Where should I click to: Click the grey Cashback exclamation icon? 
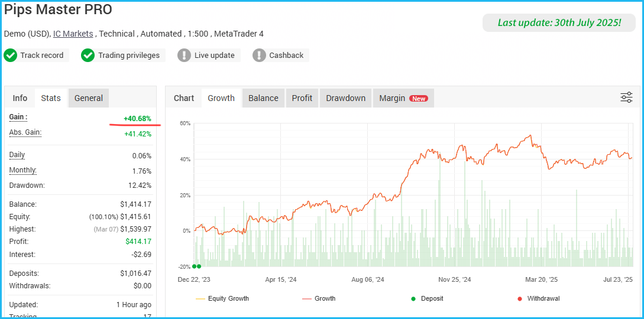click(x=259, y=56)
